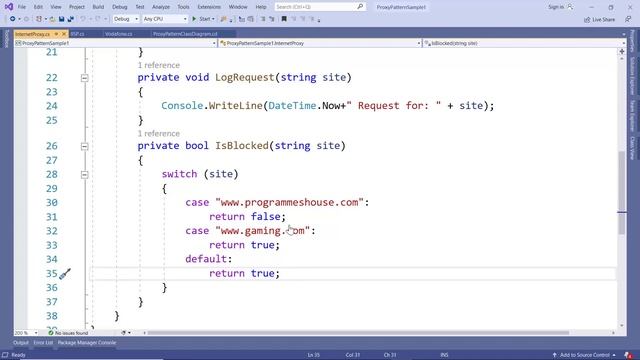640x360 pixels.
Task: Click the Uncomment selected lines icon
Action: point(272,19)
